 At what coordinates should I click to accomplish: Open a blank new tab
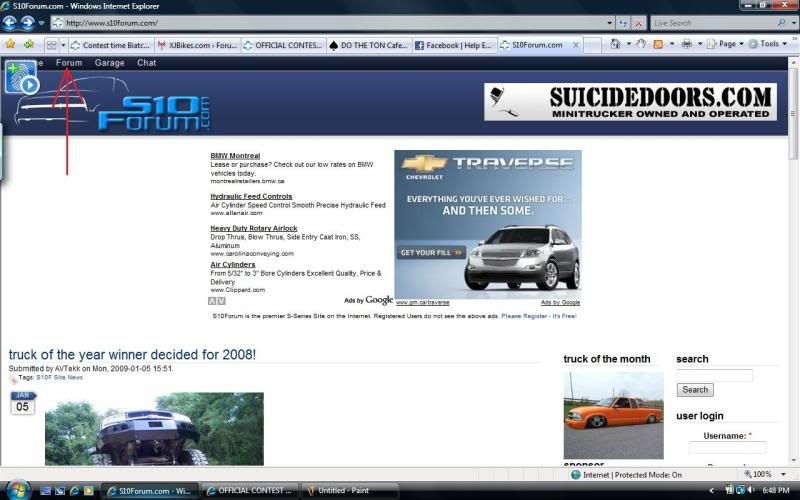(592, 45)
